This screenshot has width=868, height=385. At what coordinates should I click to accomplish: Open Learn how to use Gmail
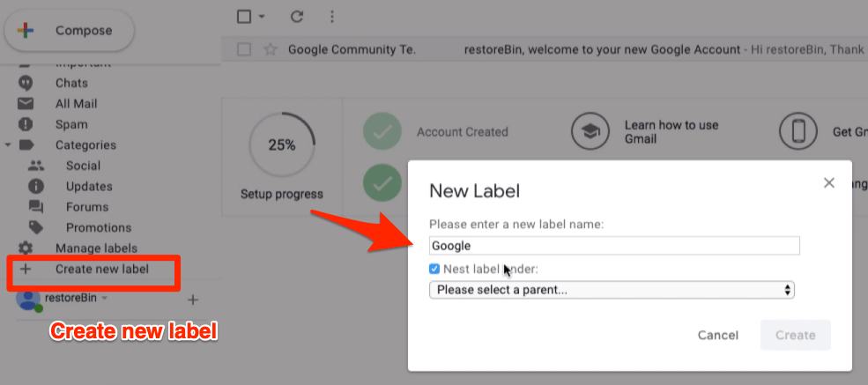coord(671,131)
